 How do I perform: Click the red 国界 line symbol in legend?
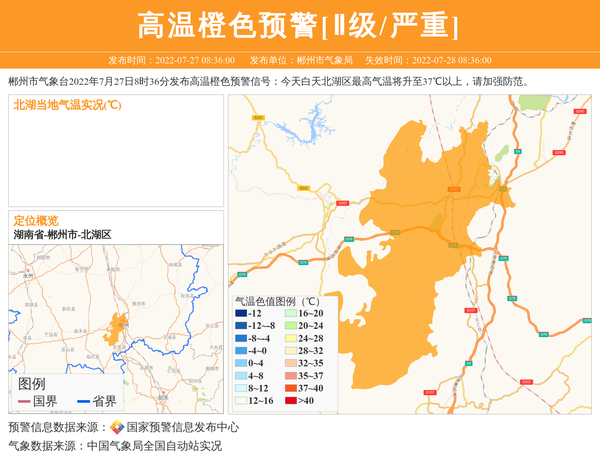click(23, 400)
